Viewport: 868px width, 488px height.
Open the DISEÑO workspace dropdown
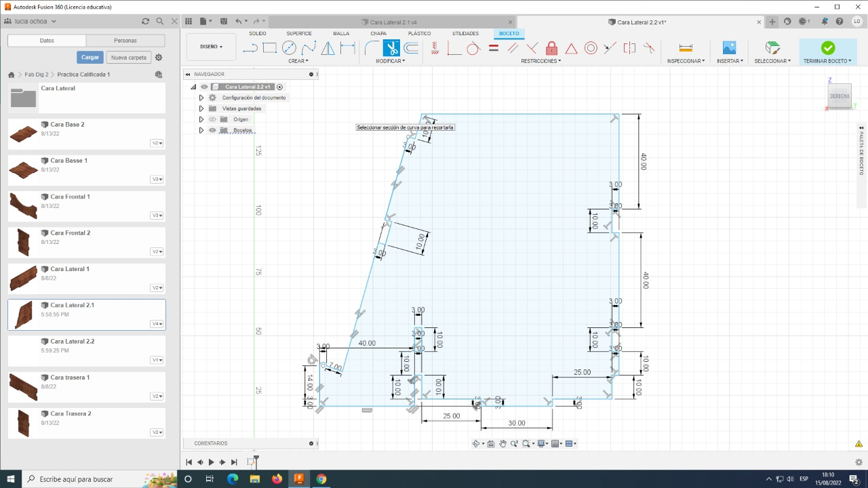point(212,47)
